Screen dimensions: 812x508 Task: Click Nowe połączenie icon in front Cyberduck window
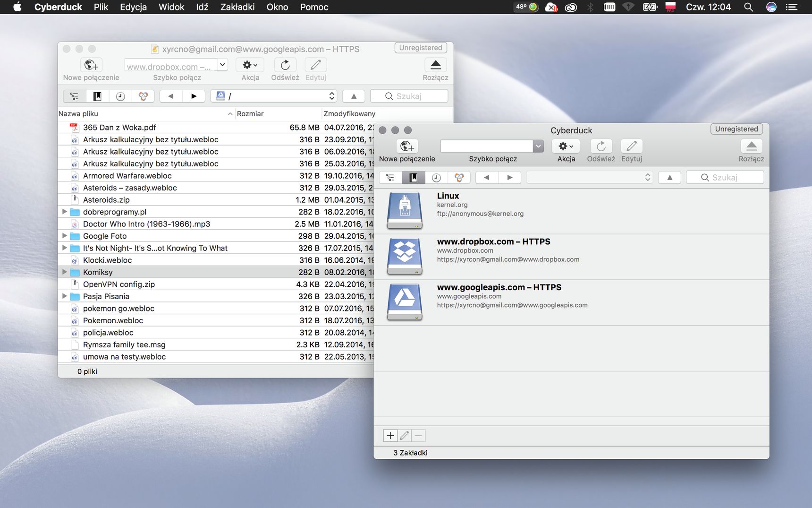pos(407,146)
